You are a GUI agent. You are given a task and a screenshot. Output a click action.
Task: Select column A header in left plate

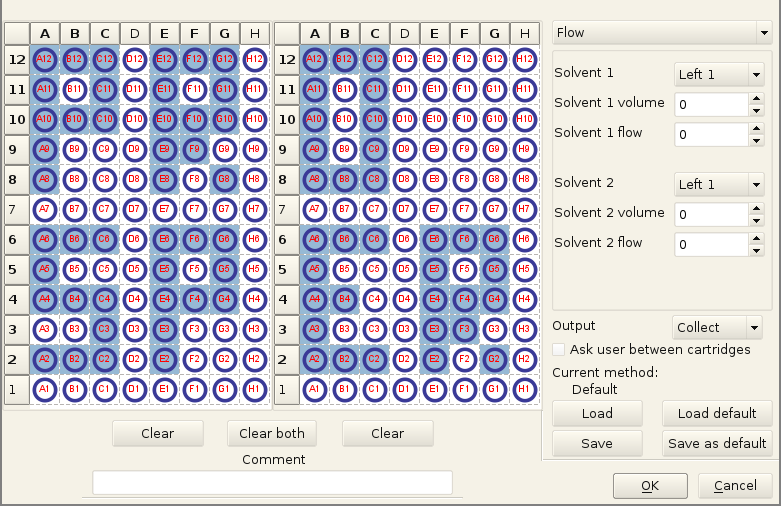tap(45, 34)
